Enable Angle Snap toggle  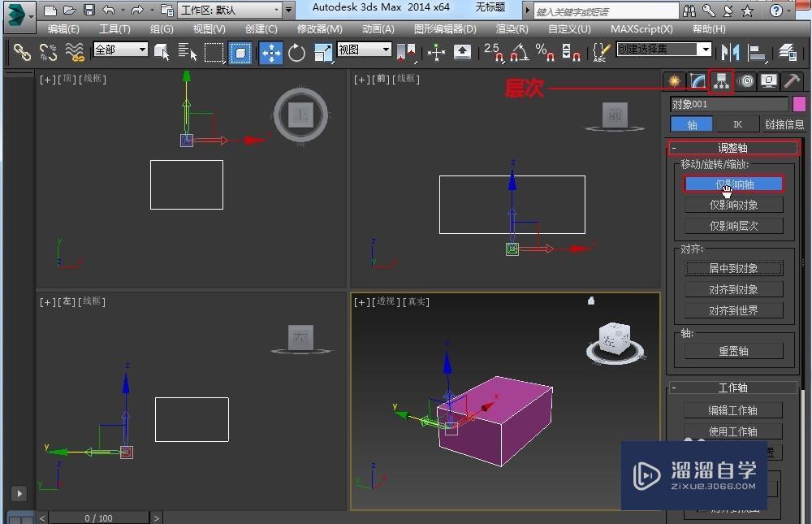click(521, 53)
